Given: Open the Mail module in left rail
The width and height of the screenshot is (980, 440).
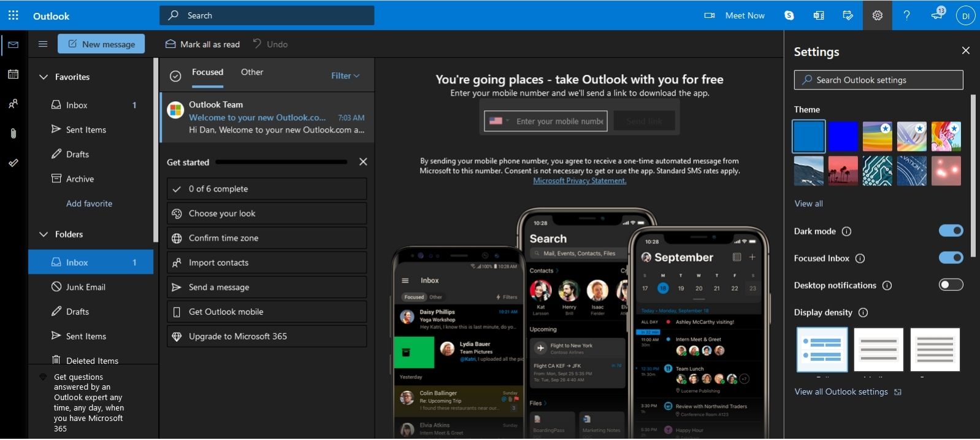Looking at the screenshot, I should [x=13, y=45].
